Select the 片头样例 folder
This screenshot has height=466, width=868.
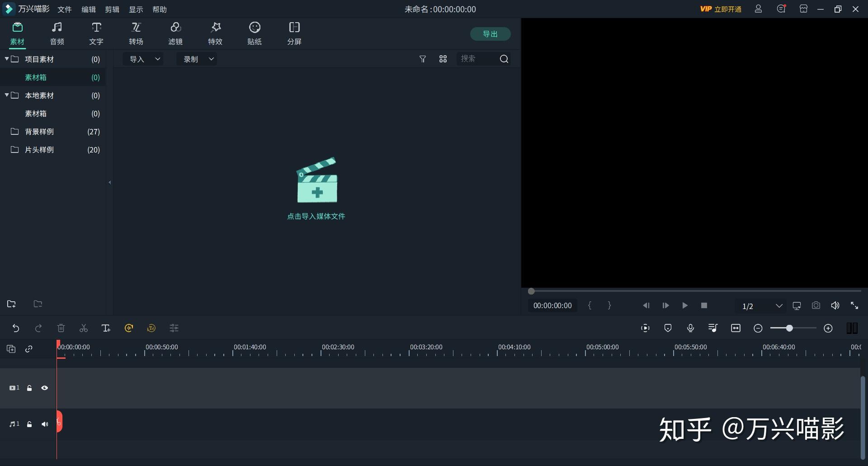(53, 150)
